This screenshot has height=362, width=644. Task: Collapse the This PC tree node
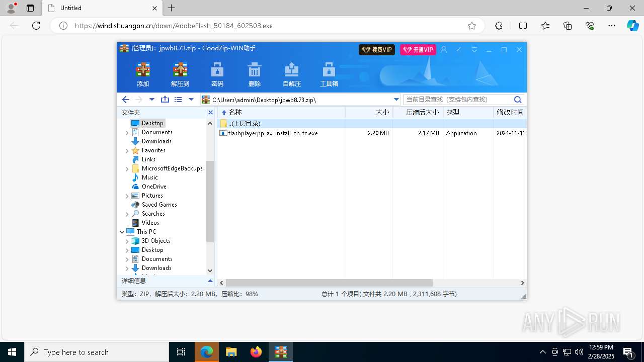coord(122,232)
